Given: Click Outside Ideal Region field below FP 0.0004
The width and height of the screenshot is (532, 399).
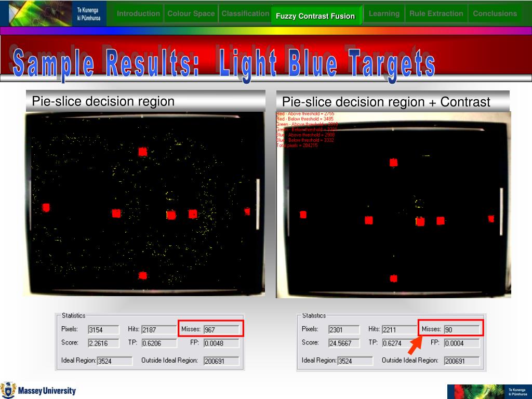Looking at the screenshot, I should tap(462, 361).
